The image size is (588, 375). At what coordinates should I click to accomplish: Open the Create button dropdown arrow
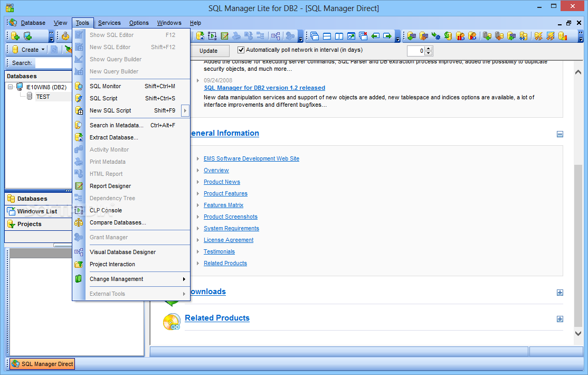point(43,50)
